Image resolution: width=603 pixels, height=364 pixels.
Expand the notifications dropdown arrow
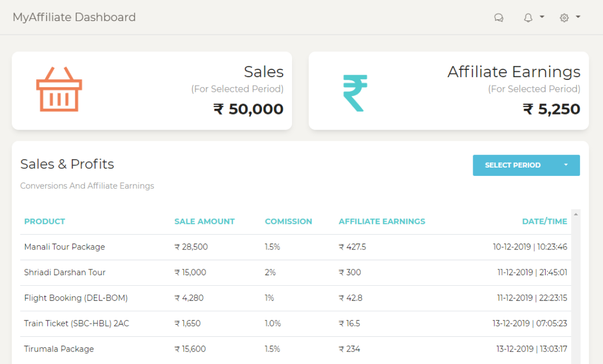click(542, 17)
